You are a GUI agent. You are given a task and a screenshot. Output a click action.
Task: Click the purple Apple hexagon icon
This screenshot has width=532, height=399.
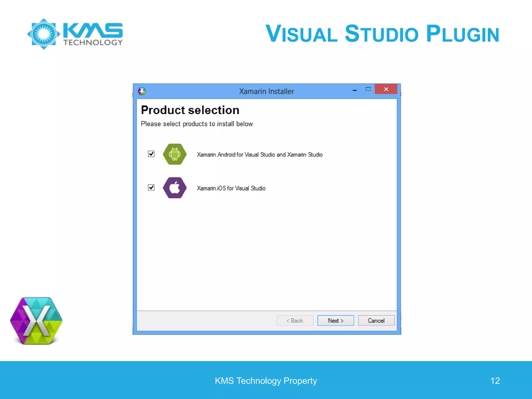click(x=175, y=188)
